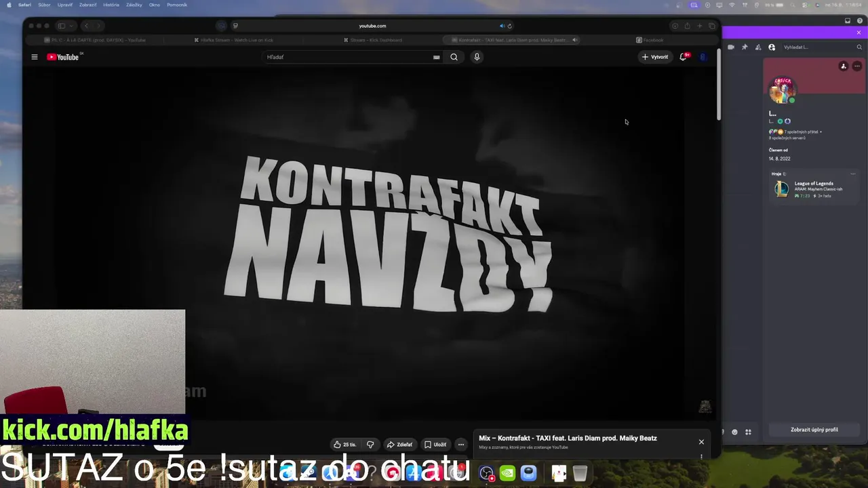
Task: Open the Okno menu
Action: click(155, 5)
